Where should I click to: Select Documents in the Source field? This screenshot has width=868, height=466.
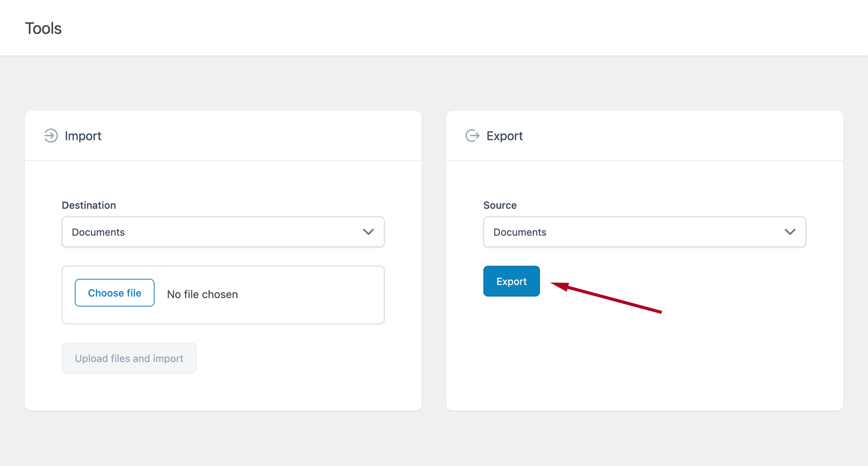coord(520,232)
